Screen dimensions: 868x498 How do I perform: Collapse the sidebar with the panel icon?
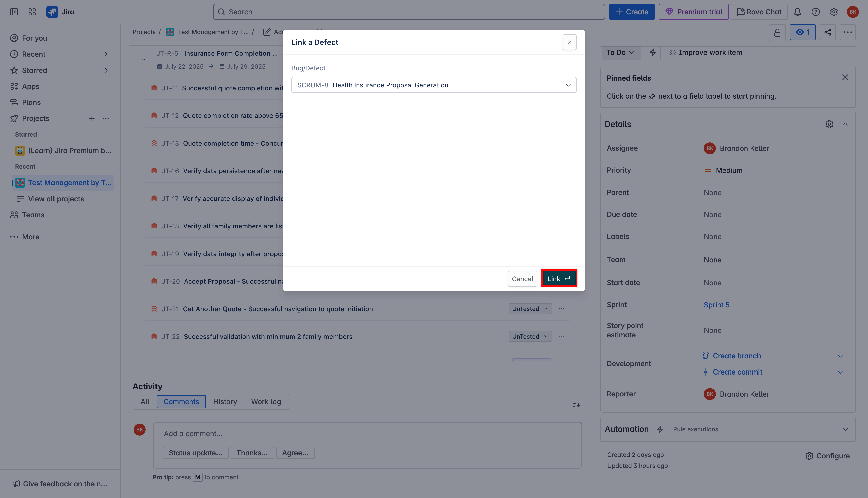pos(14,12)
